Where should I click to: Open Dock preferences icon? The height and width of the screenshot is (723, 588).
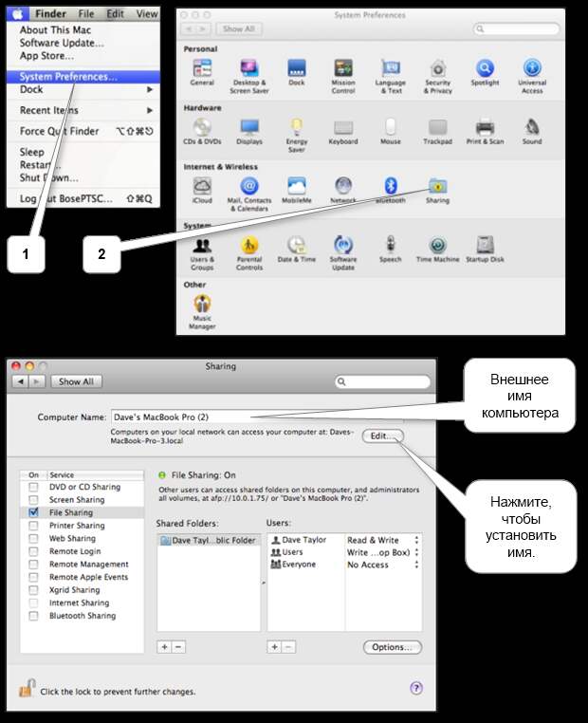click(x=296, y=68)
